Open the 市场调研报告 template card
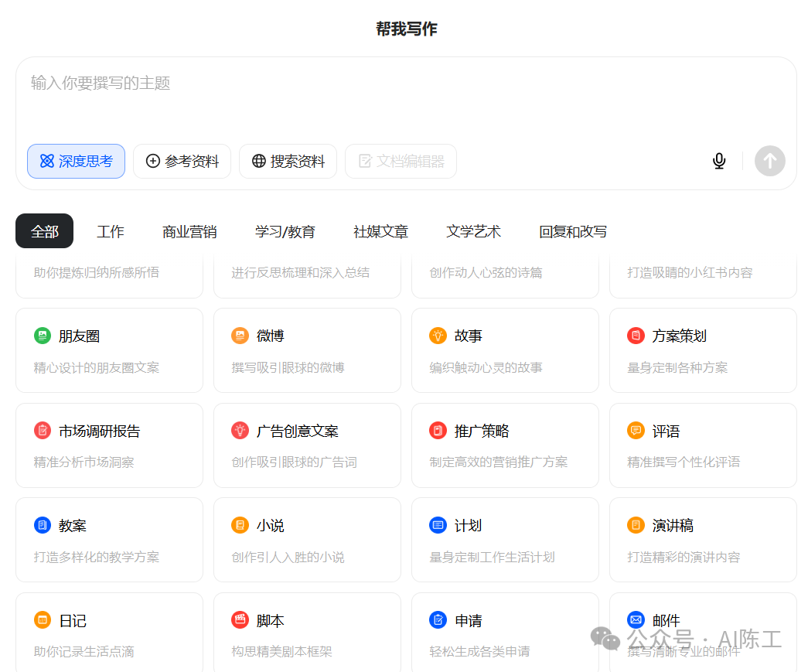Image resolution: width=808 pixels, height=672 pixels. [109, 445]
